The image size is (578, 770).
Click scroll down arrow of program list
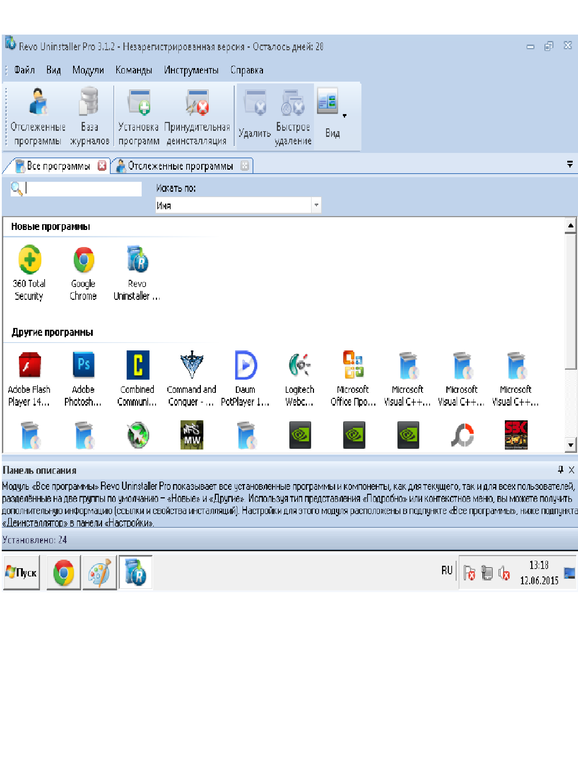(570, 445)
